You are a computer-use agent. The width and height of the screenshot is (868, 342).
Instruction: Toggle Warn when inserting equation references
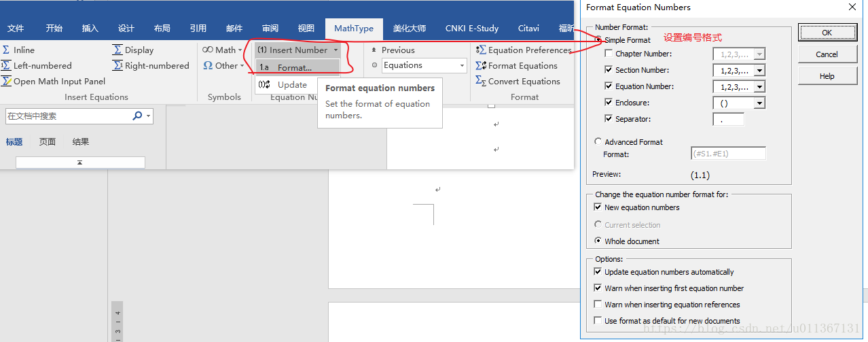coord(598,305)
